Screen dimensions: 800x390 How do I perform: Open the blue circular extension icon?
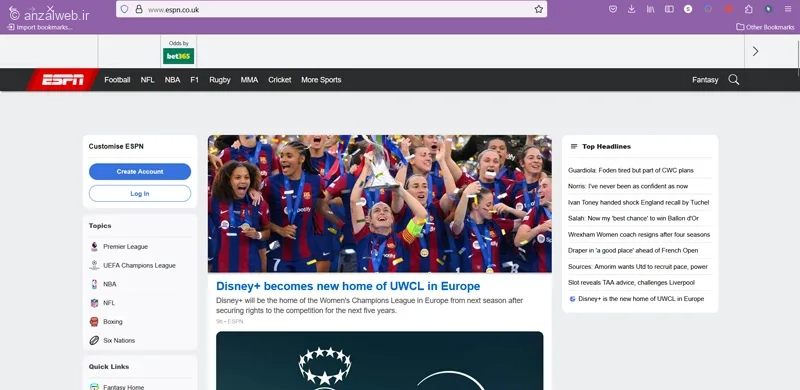click(708, 9)
